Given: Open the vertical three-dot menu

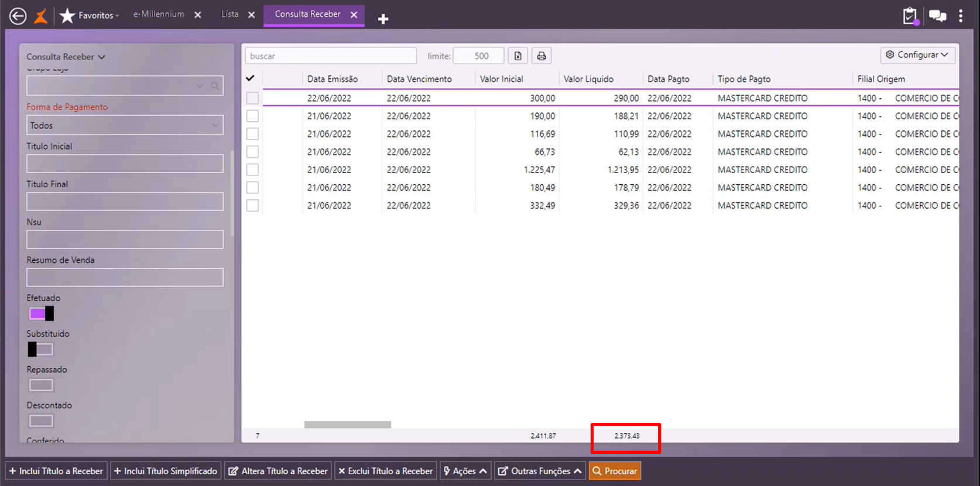Looking at the screenshot, I should point(961,16).
